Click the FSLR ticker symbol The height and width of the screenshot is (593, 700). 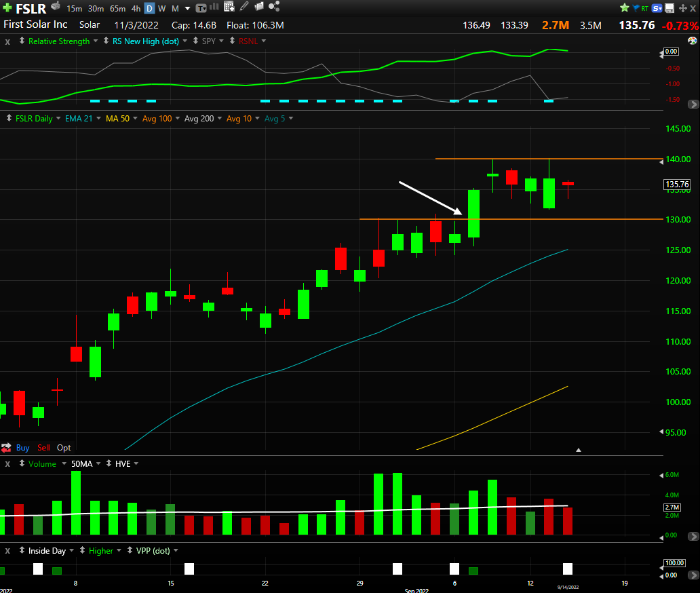[x=31, y=9]
